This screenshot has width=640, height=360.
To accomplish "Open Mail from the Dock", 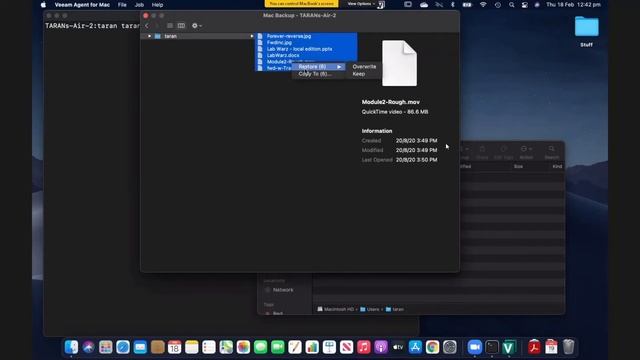I will tap(140, 347).
